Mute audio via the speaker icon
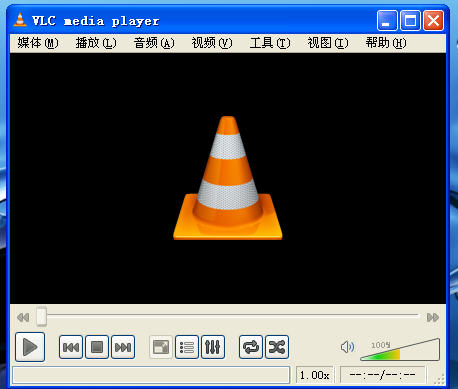 point(347,347)
